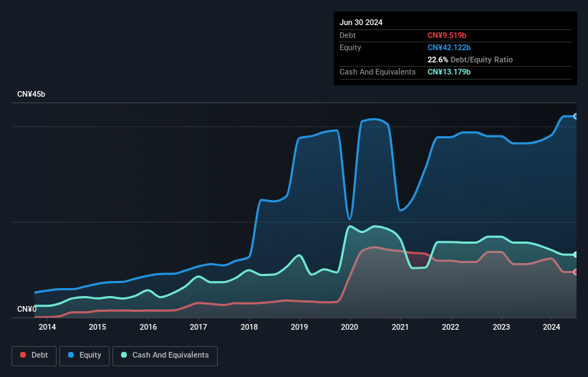Click the CN¥13.179b cash value
588x377 pixels.
(x=449, y=72)
